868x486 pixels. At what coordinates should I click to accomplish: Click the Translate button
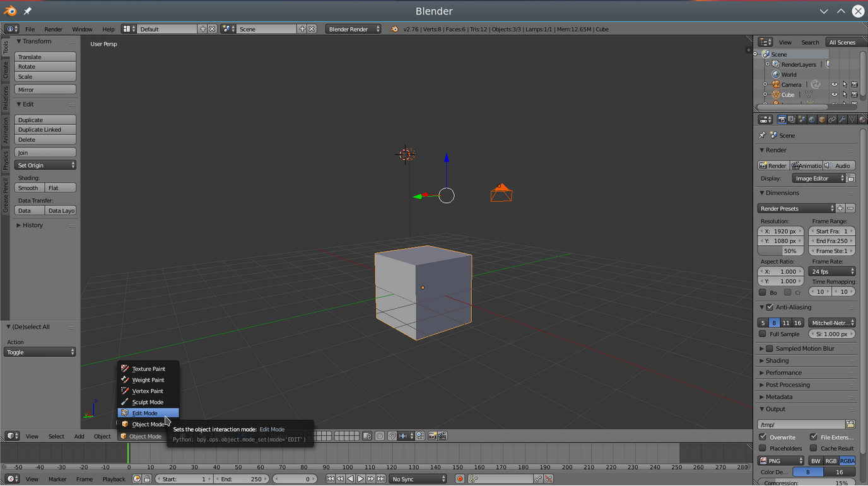pyautogui.click(x=45, y=57)
